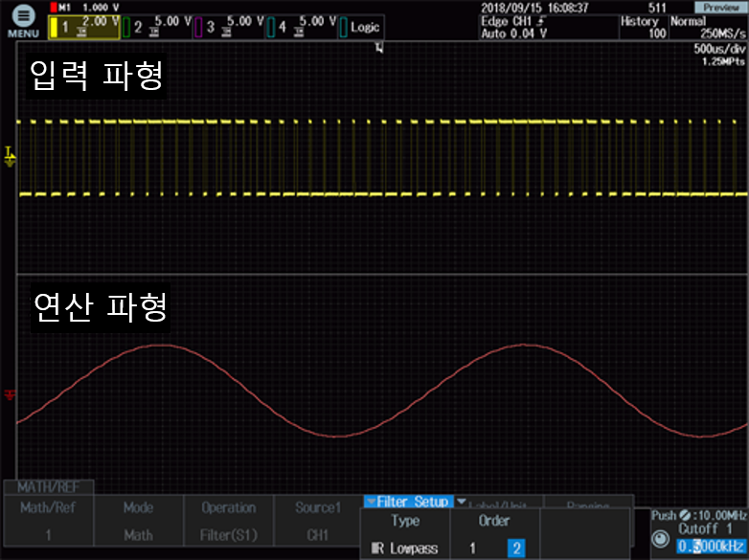The width and height of the screenshot is (749, 560).
Task: Click the trigger position marker at top
Action: 379,48
